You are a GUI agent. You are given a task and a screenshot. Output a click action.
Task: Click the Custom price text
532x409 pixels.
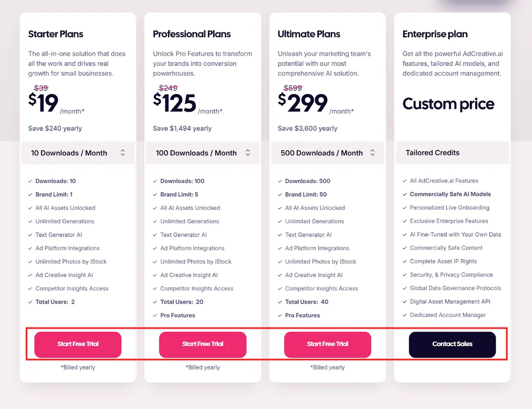[448, 104]
